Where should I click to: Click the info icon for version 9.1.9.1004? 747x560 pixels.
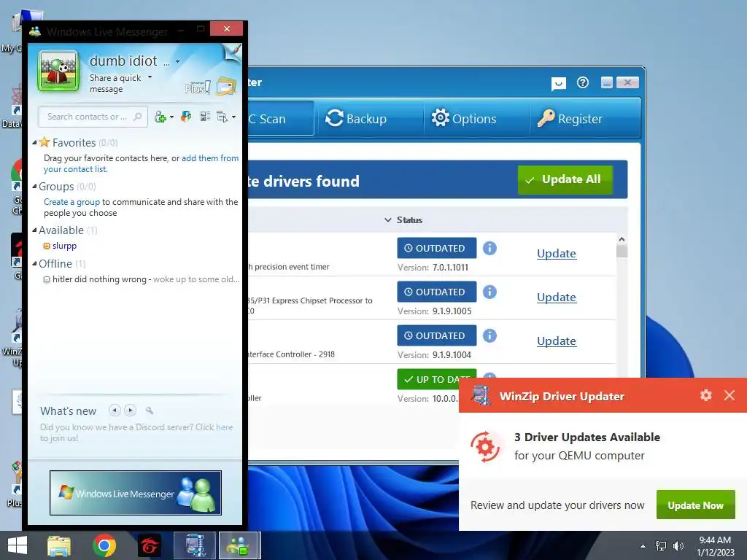coord(489,335)
